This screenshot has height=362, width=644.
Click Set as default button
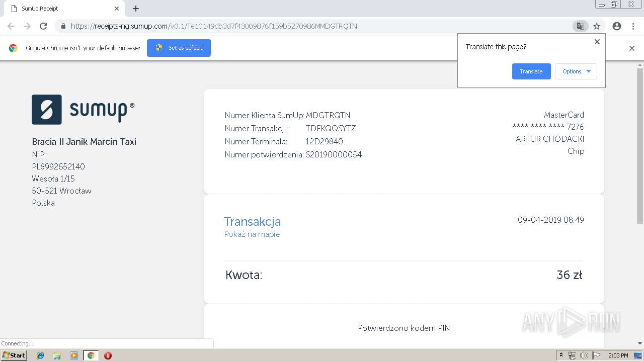[179, 48]
